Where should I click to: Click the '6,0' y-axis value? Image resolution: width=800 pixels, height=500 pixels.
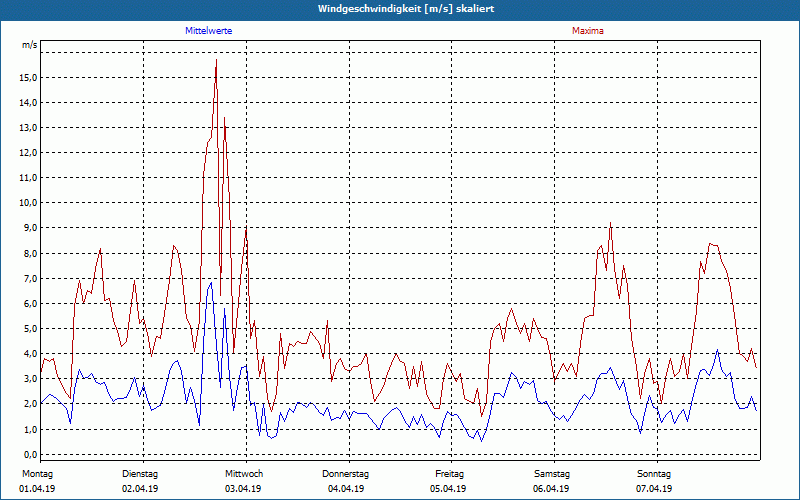click(x=30, y=304)
